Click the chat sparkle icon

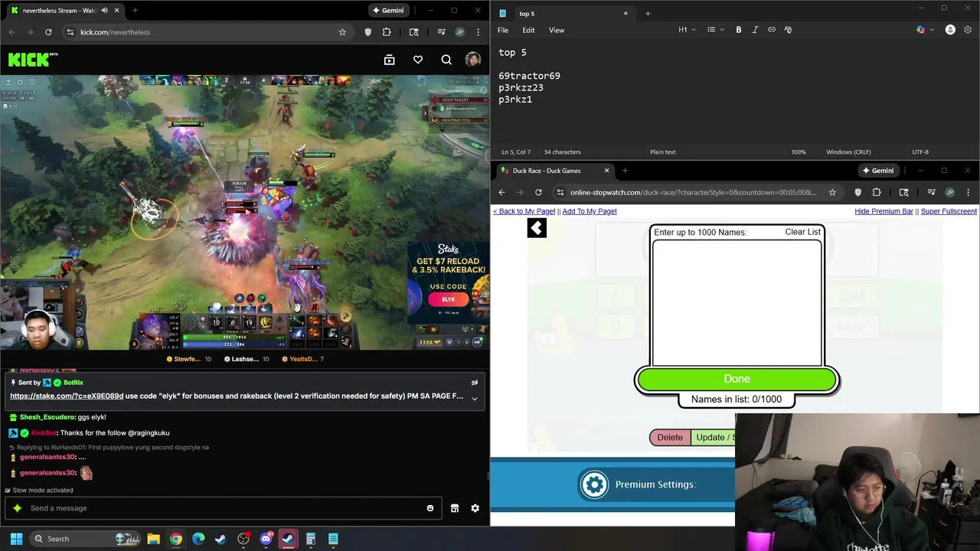point(17,508)
